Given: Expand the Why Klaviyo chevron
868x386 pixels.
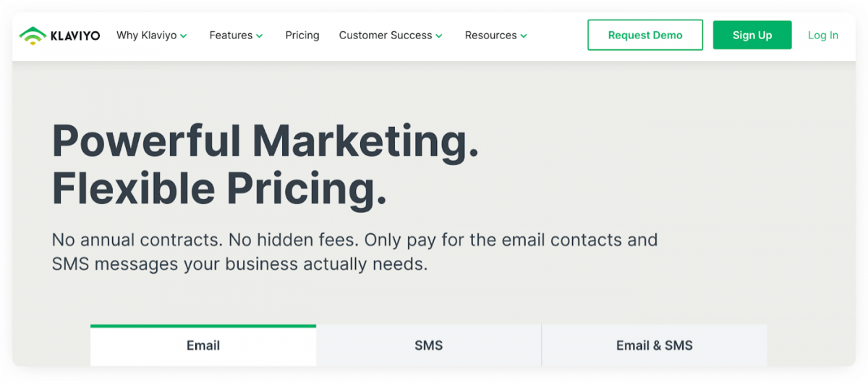Looking at the screenshot, I should (x=184, y=35).
